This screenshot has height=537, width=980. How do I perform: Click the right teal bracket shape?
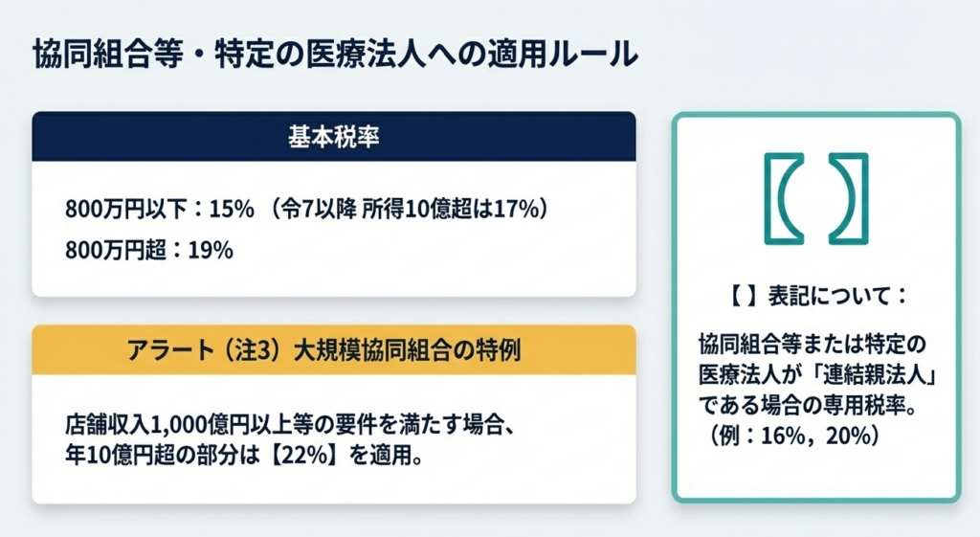(x=847, y=197)
